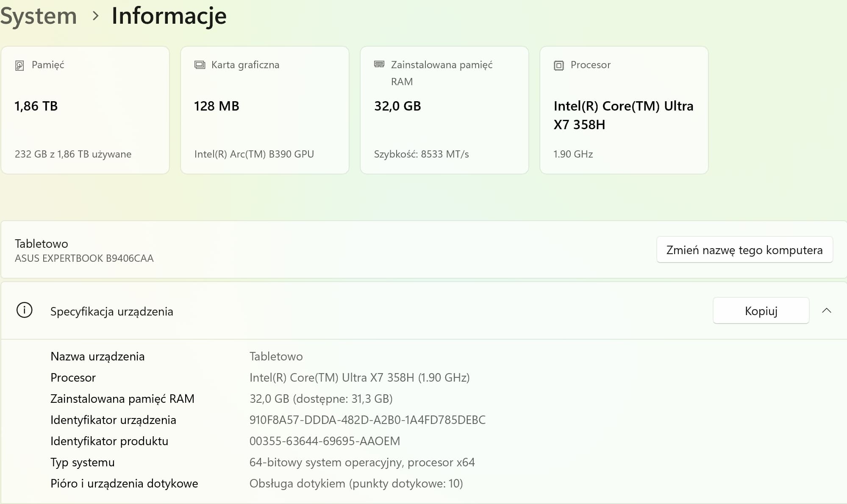
Task: Collapse the Specyfikacja urządzenia section chevron
Action: pos(826,311)
